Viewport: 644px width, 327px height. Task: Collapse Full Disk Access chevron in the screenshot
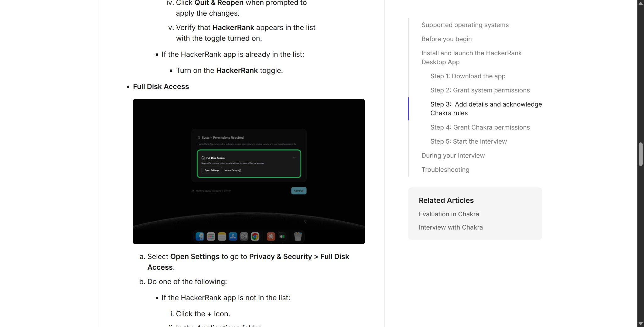click(x=294, y=158)
